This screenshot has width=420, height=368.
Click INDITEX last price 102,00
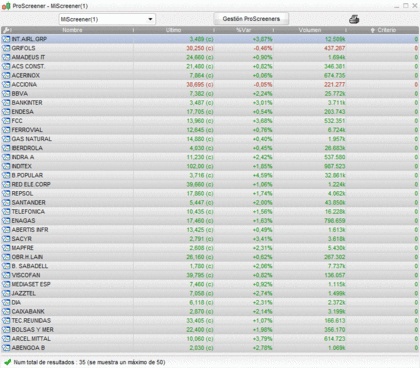click(200, 166)
